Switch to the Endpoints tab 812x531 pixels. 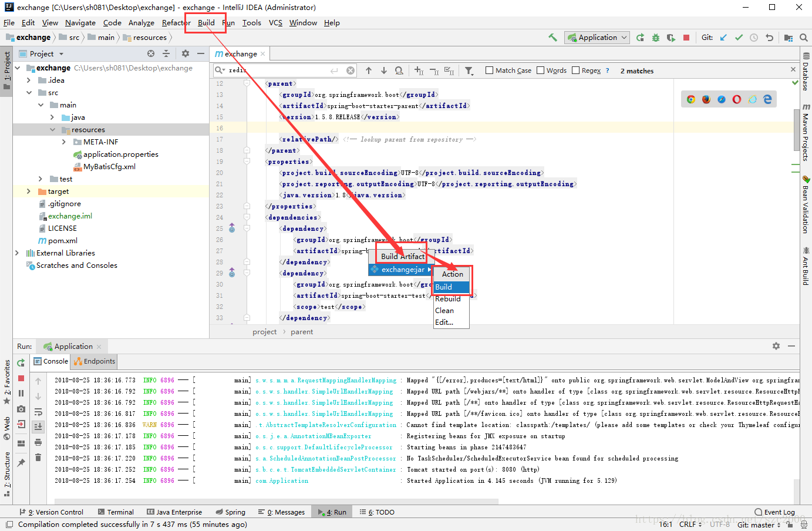[95, 361]
